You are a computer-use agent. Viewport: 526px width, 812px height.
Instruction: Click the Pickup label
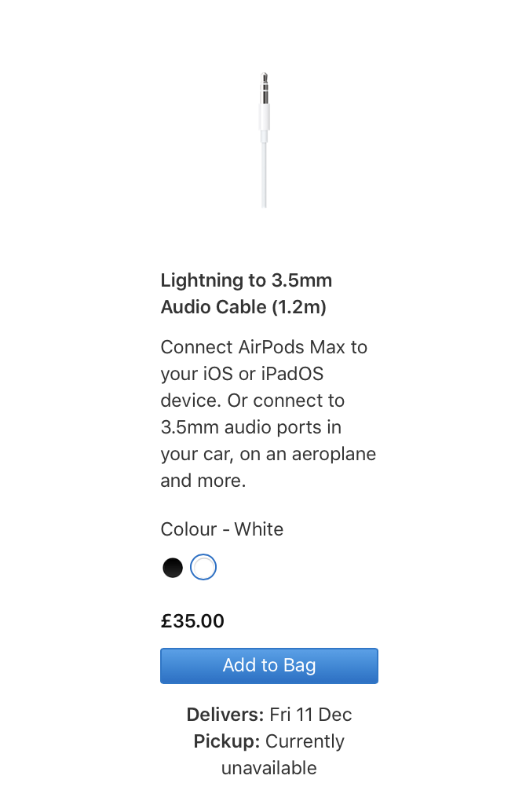[227, 741]
